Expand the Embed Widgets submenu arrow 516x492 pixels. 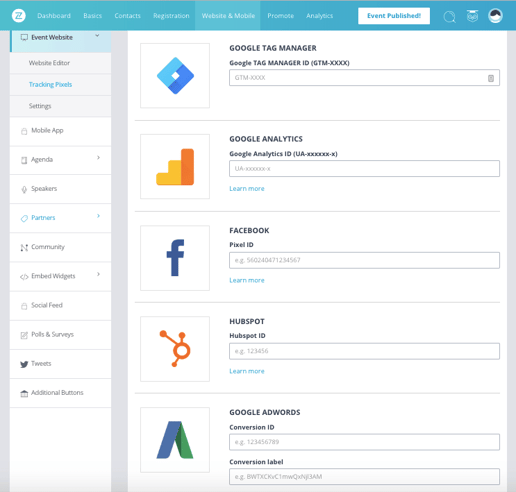[98, 274]
